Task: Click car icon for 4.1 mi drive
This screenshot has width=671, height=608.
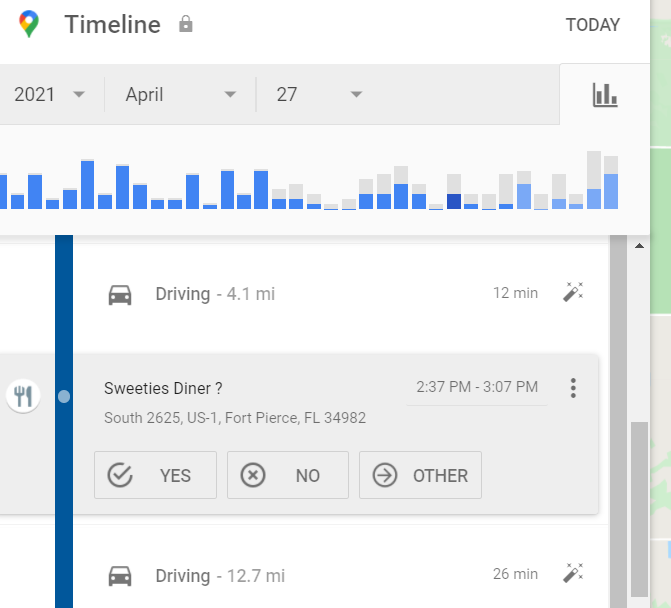Action: point(120,294)
